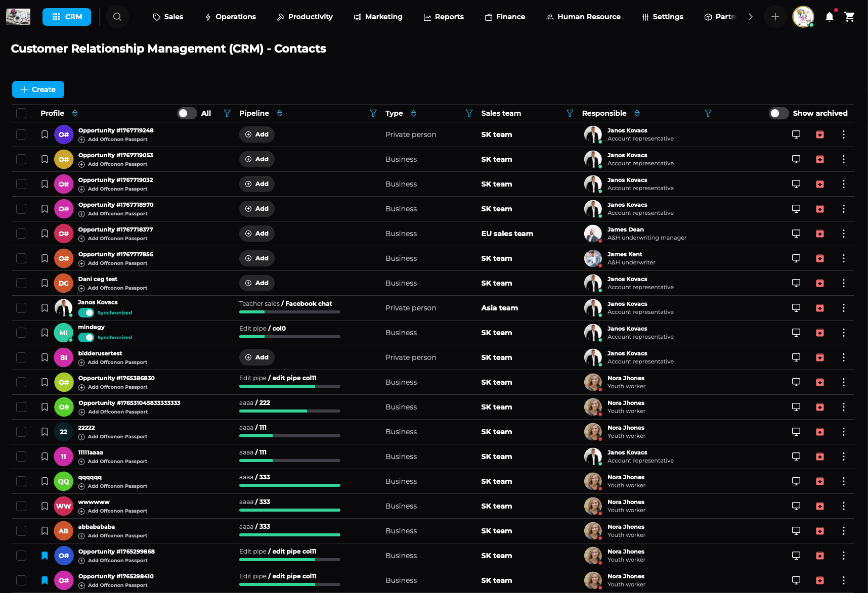Viewport: 868px width, 593px height.
Task: Sort by the Pipeline column arrows
Action: tap(280, 113)
